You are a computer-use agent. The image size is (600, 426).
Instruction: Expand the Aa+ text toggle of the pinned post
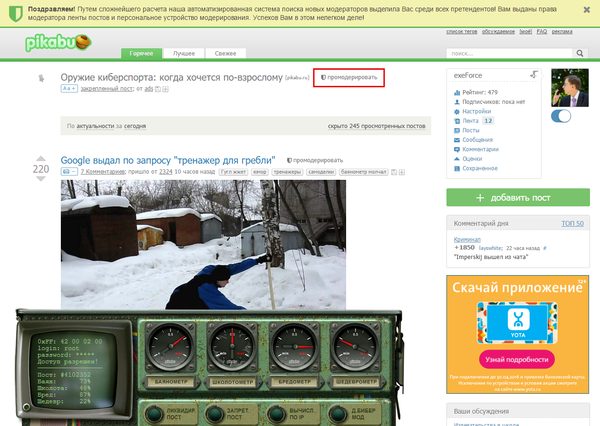(69, 88)
